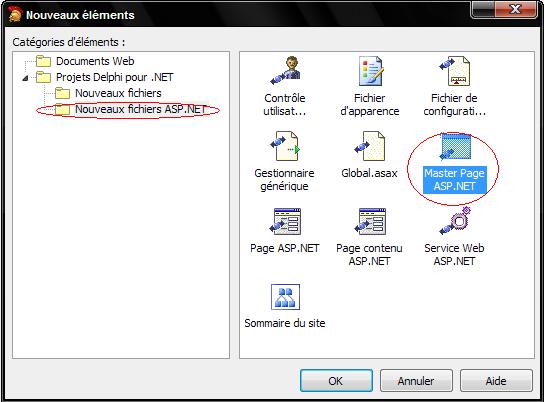Click the Nouveaux éléments title bar app icon
This screenshot has width=544, height=402.
15,15
